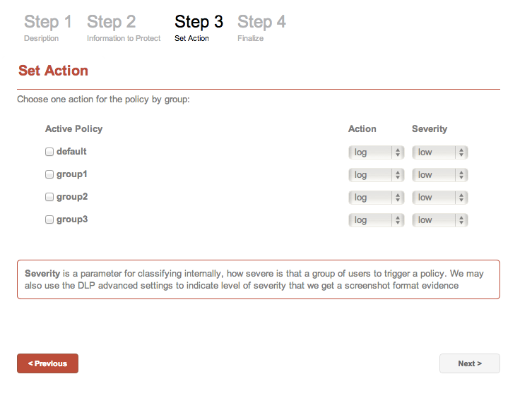532x398 pixels.
Task: Jump to Step 4 Finalize
Action: 261,28
